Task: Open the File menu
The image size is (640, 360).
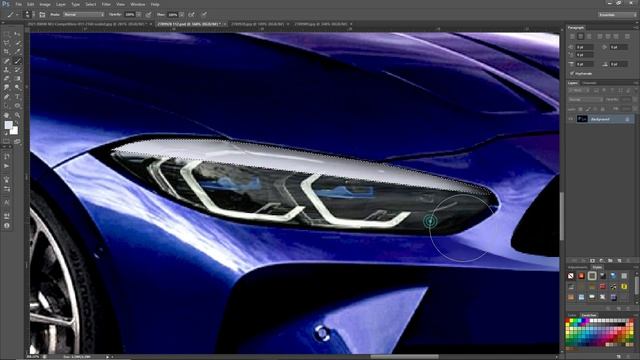Action: [x=18, y=4]
